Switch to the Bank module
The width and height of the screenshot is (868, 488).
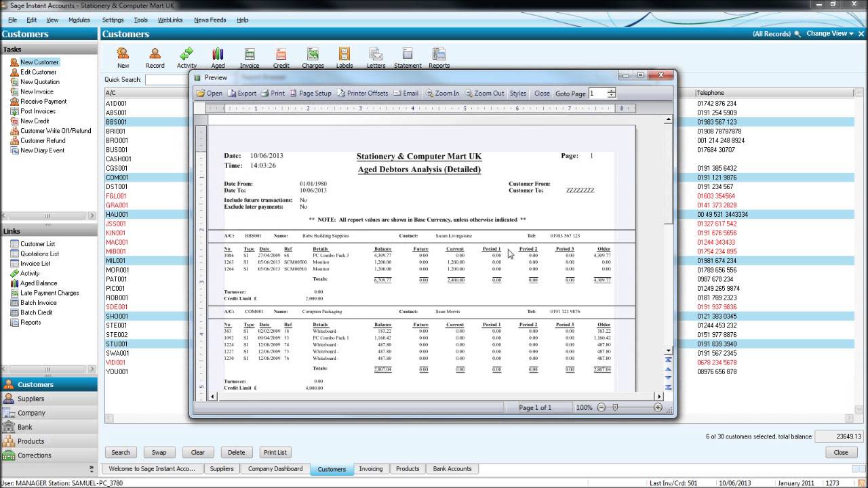[x=49, y=427]
